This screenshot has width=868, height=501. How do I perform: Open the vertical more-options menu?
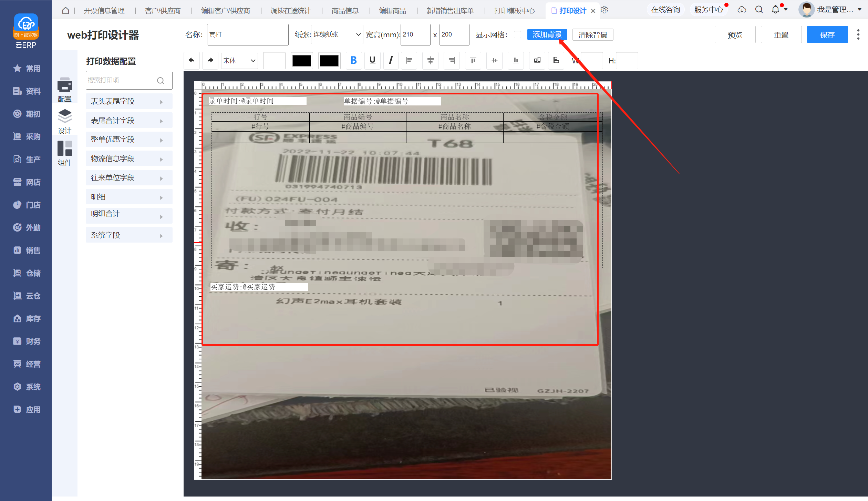[858, 34]
